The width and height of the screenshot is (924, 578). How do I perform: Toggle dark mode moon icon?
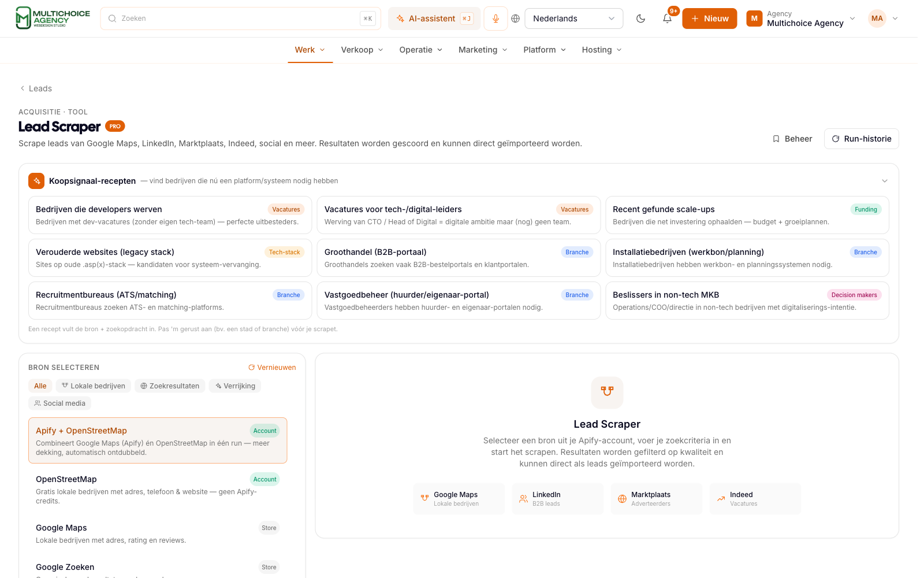(640, 18)
